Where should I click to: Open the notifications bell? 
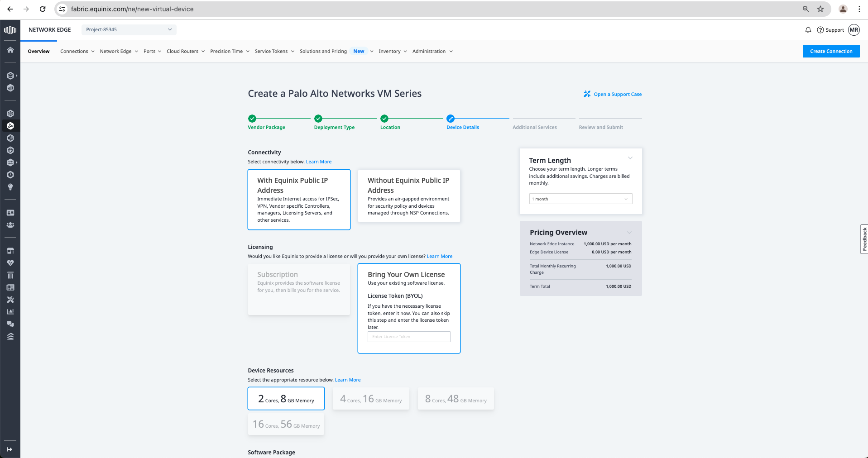pos(808,30)
